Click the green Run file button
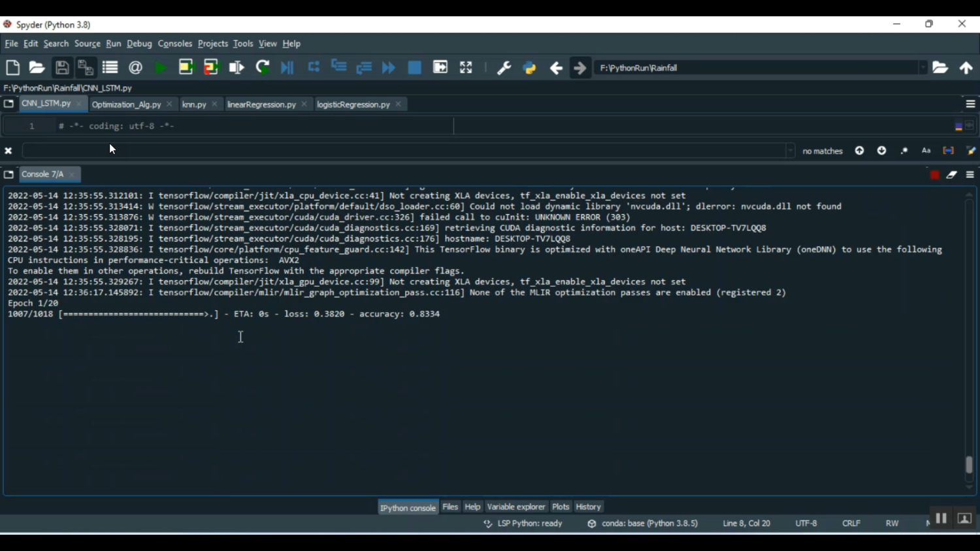Viewport: 980px width, 551px height. [160, 68]
